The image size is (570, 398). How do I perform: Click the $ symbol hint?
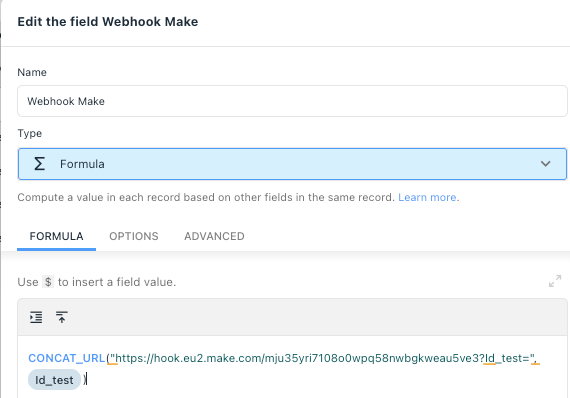pyautogui.click(x=48, y=282)
